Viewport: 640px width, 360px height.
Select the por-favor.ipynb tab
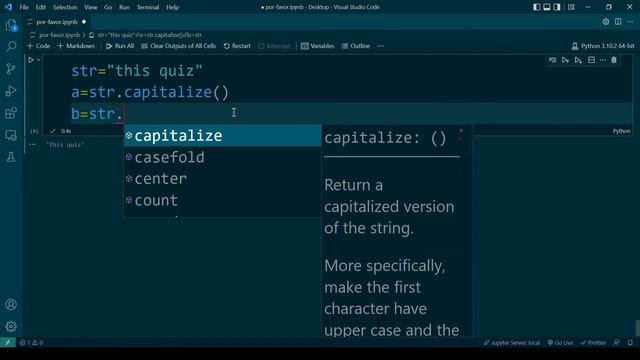click(57, 22)
